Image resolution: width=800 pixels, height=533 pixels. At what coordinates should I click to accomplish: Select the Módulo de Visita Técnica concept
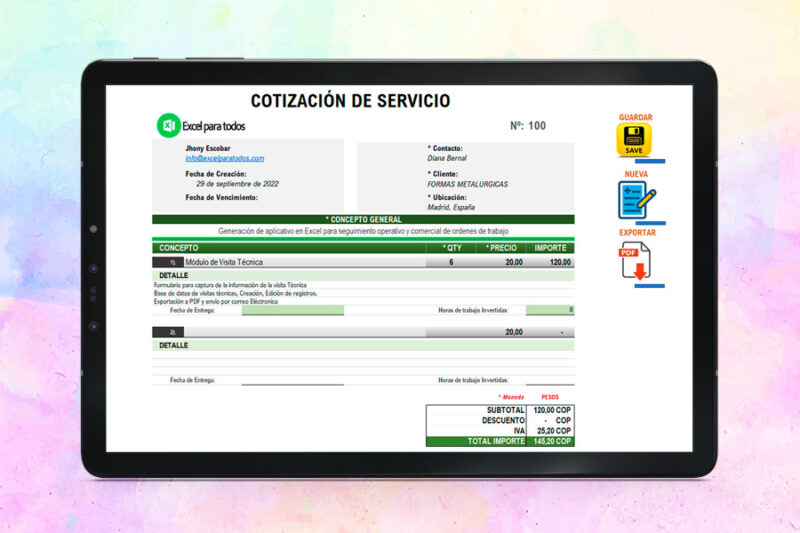point(224,262)
